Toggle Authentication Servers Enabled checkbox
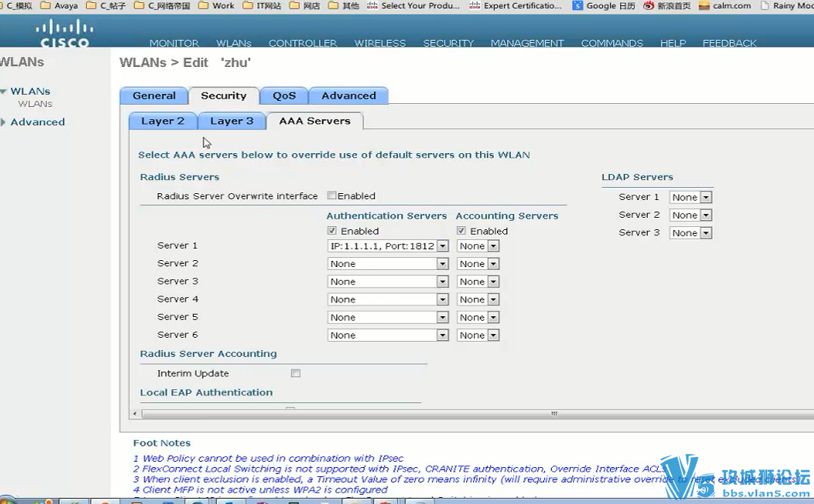 332,231
